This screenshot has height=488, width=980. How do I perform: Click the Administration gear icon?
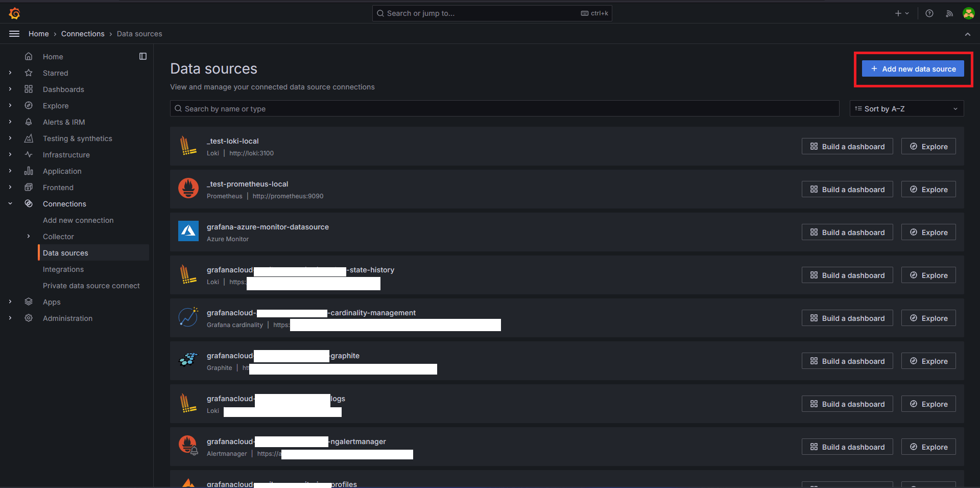(x=29, y=318)
